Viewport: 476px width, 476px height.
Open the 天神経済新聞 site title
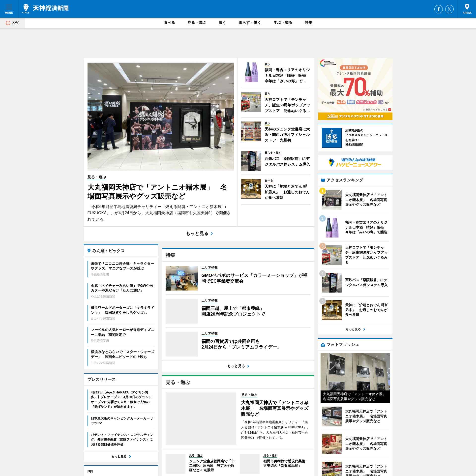click(51, 8)
